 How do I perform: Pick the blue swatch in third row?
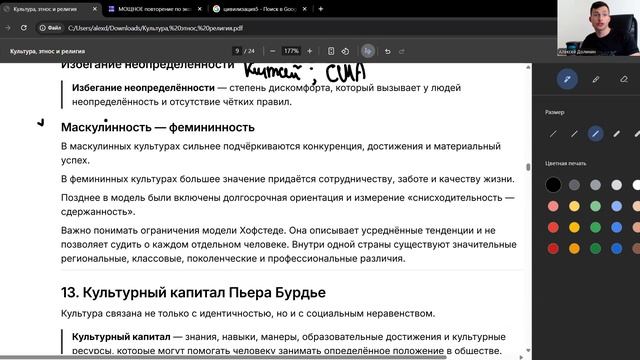tap(617, 227)
